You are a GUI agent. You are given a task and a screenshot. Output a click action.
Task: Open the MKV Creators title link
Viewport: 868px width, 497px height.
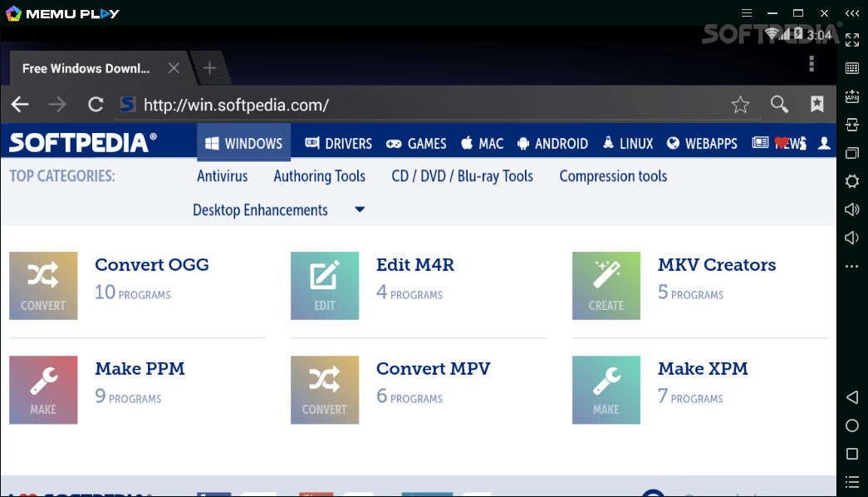717,265
